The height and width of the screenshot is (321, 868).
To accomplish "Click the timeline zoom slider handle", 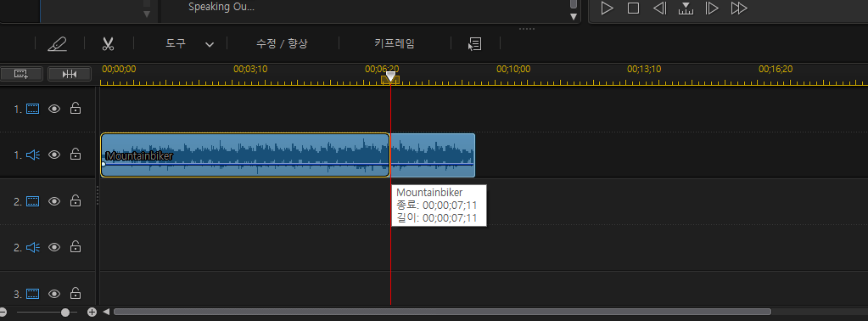I will [x=65, y=313].
